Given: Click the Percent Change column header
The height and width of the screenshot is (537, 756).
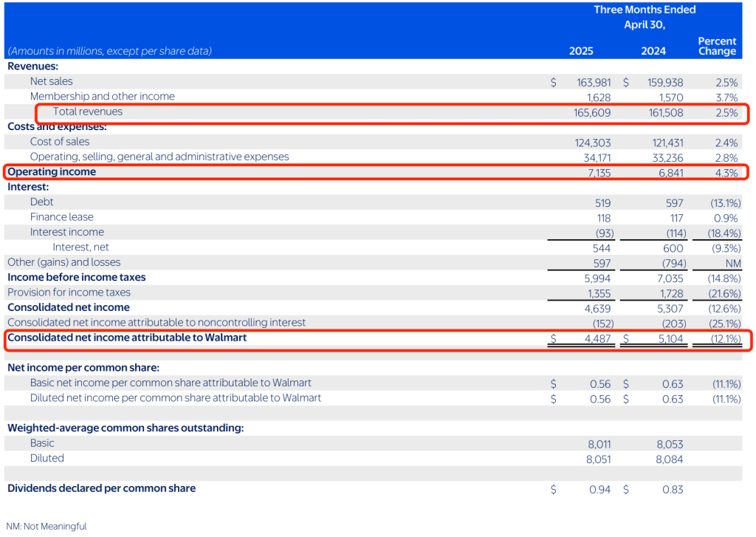Looking at the screenshot, I should (x=717, y=46).
